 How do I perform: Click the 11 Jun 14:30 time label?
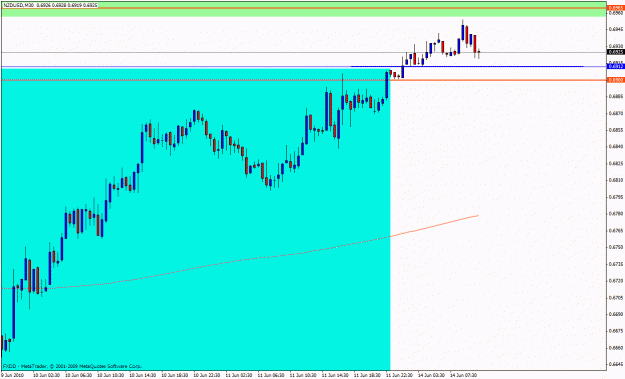coord(335,375)
